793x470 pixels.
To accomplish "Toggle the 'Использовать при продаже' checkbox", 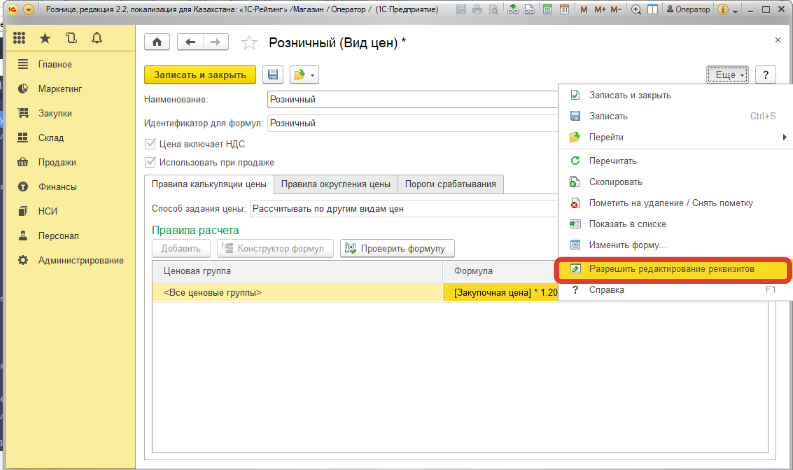I will 152,162.
